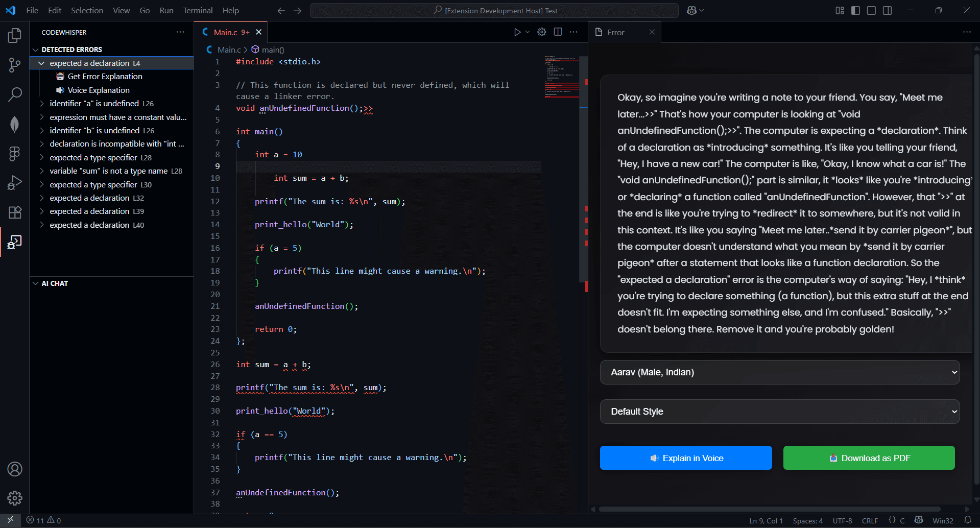Run the Main.c file

pyautogui.click(x=517, y=32)
